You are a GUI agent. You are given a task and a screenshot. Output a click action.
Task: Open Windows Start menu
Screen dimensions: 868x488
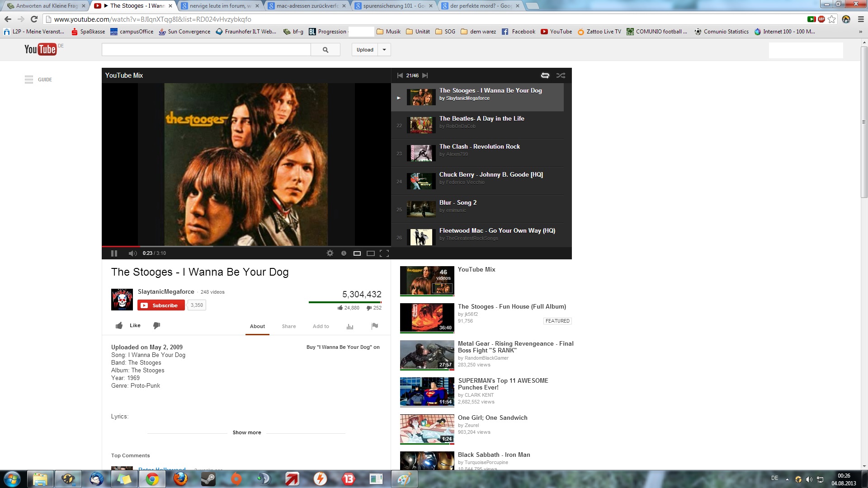click(12, 479)
